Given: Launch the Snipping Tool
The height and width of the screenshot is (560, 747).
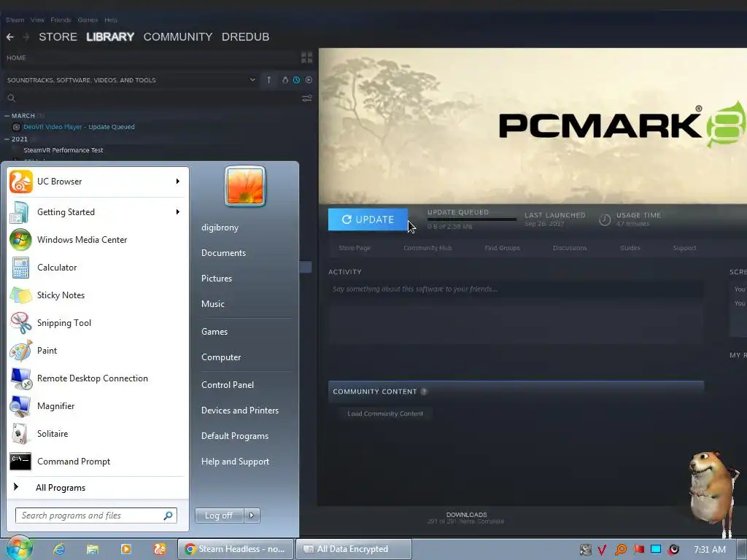Looking at the screenshot, I should point(98,323).
